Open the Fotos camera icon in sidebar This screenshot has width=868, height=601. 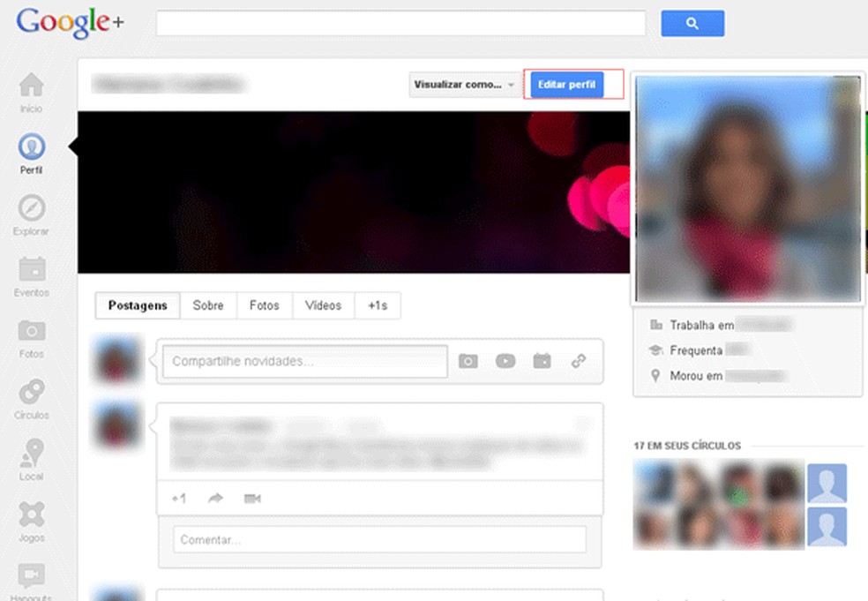(x=32, y=331)
